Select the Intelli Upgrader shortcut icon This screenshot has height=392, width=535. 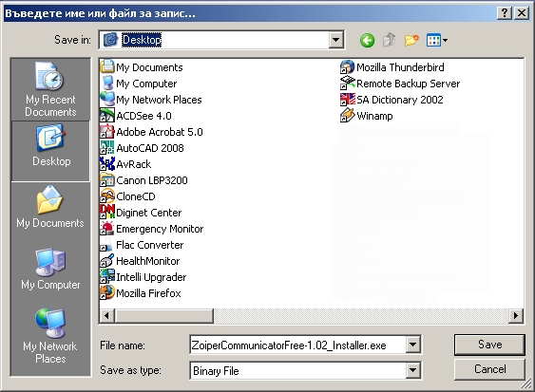tap(107, 276)
